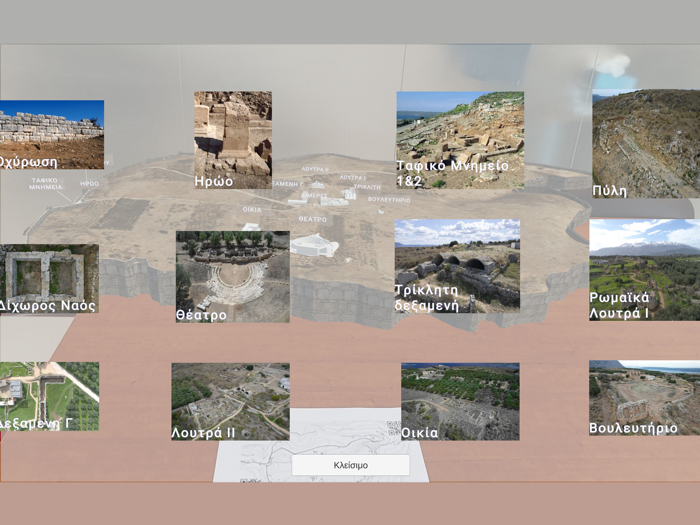Click the ΟΙΚΙΑ label on the terrain model

coord(252,209)
